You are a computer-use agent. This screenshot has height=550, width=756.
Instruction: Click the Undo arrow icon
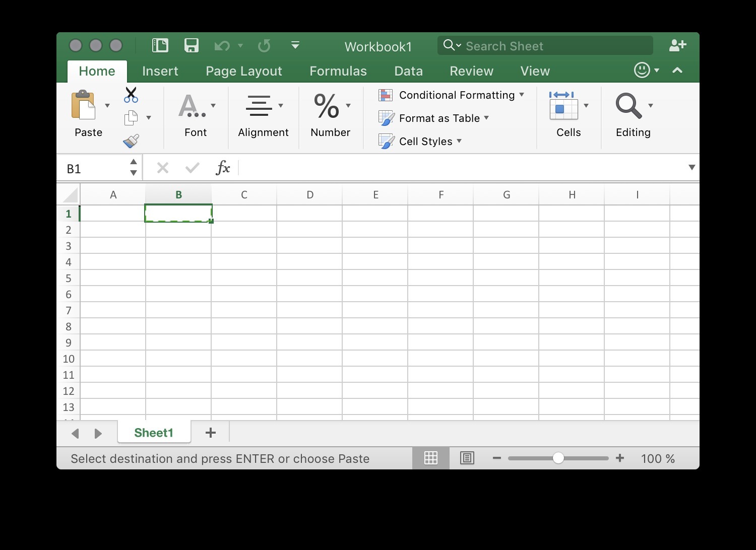pyautogui.click(x=221, y=46)
